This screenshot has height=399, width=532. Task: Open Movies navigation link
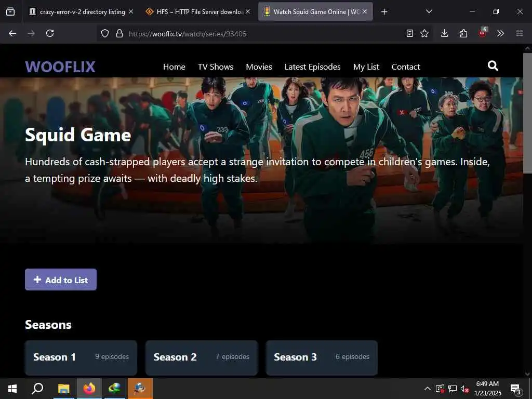click(259, 67)
